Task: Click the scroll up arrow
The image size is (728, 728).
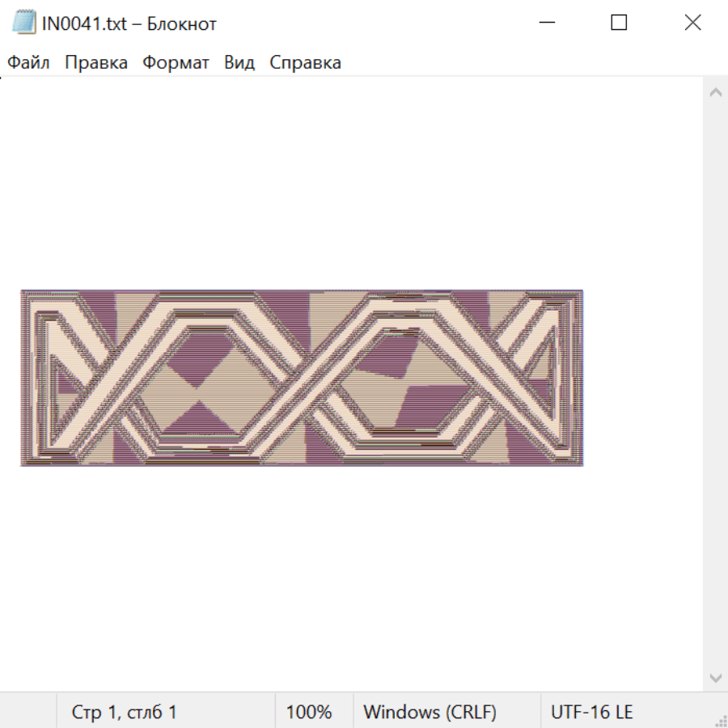Action: click(715, 93)
